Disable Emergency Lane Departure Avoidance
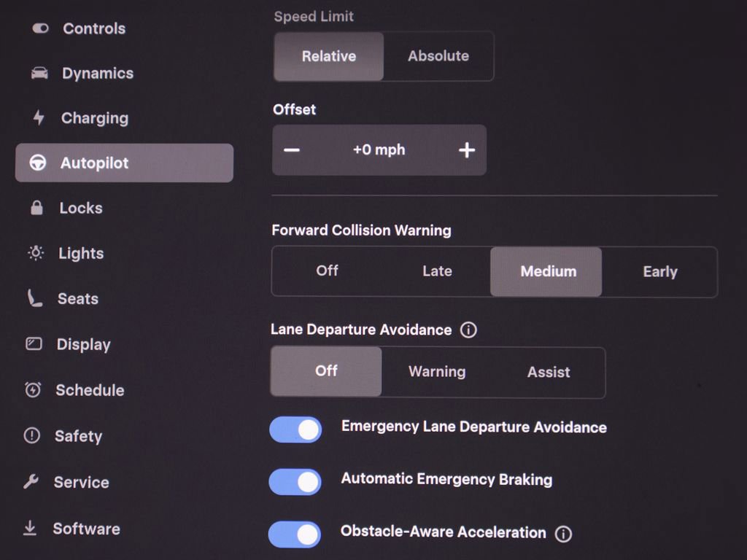This screenshot has width=747, height=560. click(x=295, y=430)
